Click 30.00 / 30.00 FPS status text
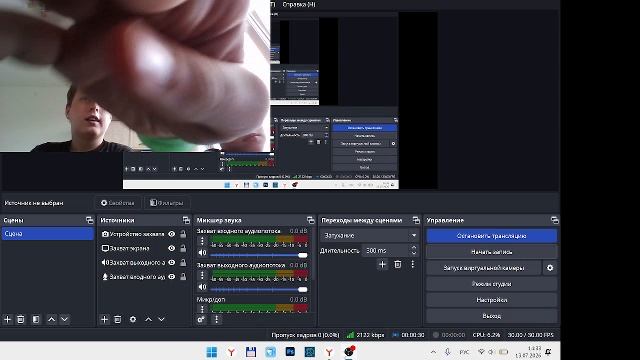Screen dimensions: 640x360 (x=531, y=335)
